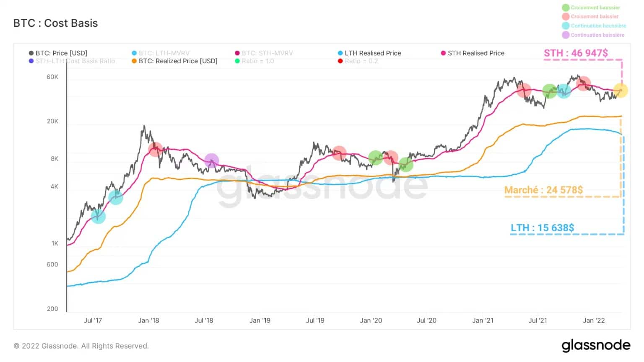
Task: Click the LTH Realised Price blue legend dot
Action: coord(340,53)
